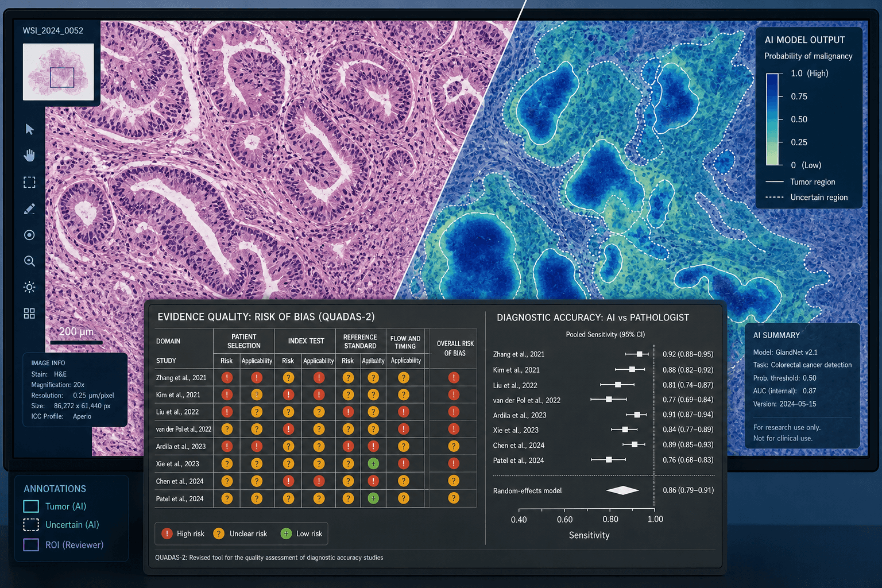Click the ICC Profile: Aperio entry
This screenshot has height=588, width=882.
pos(61,416)
